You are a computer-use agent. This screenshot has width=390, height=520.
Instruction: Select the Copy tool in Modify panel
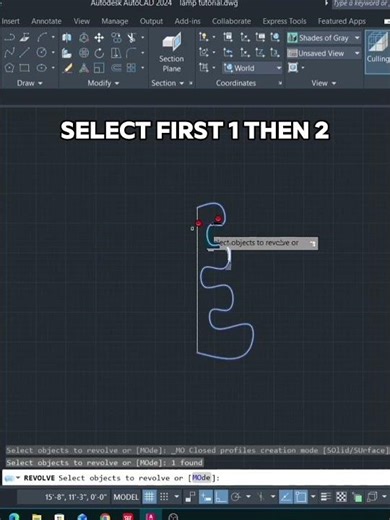[116, 37]
